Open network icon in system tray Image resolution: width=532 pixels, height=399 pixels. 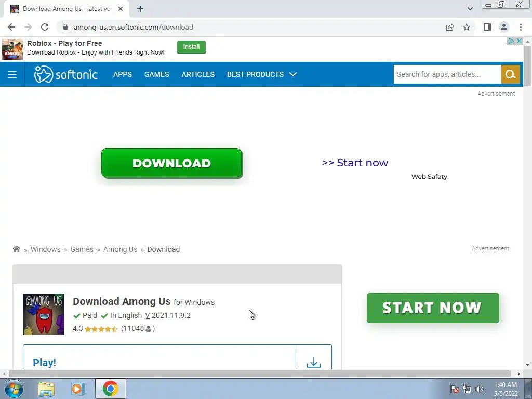pos(467,389)
